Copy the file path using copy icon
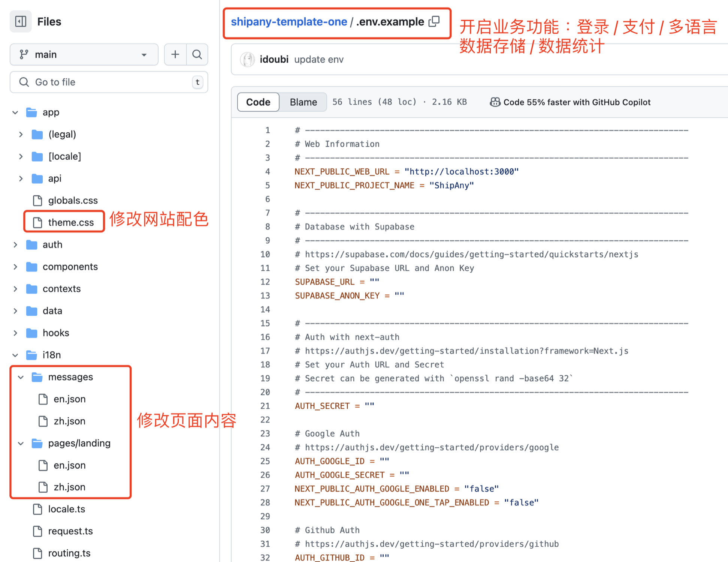The width and height of the screenshot is (728, 562). tap(434, 21)
